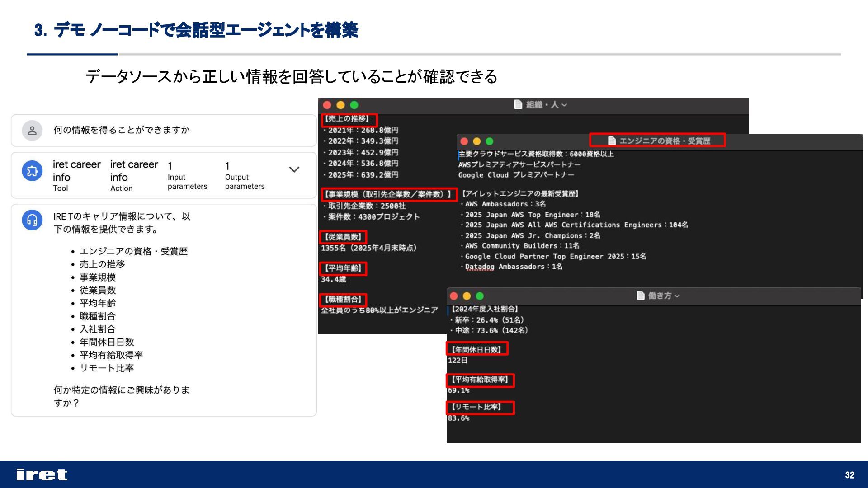This screenshot has width=868, height=488.
Task: Expand the iret career info tool chevron
Action: pyautogui.click(x=294, y=169)
